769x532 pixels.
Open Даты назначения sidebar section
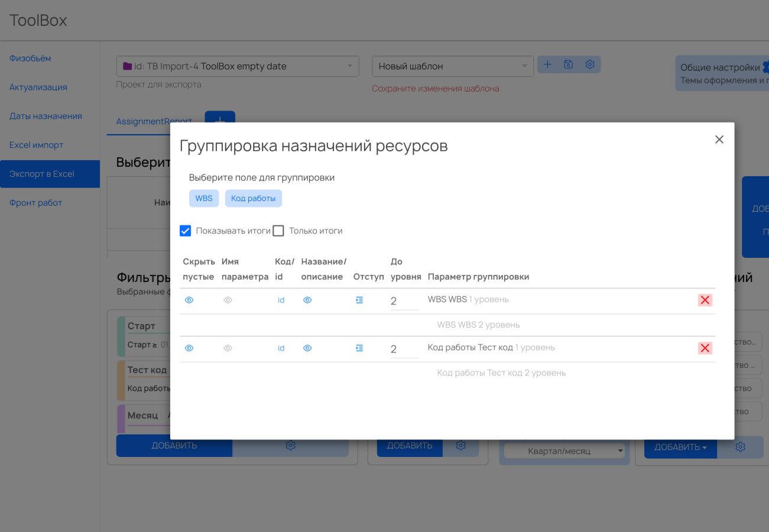46,116
